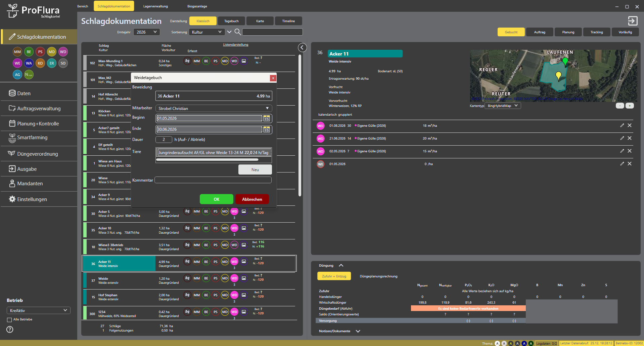Open the Erntejahr 2026 dropdown
This screenshot has height=346, width=644.
pyautogui.click(x=147, y=32)
